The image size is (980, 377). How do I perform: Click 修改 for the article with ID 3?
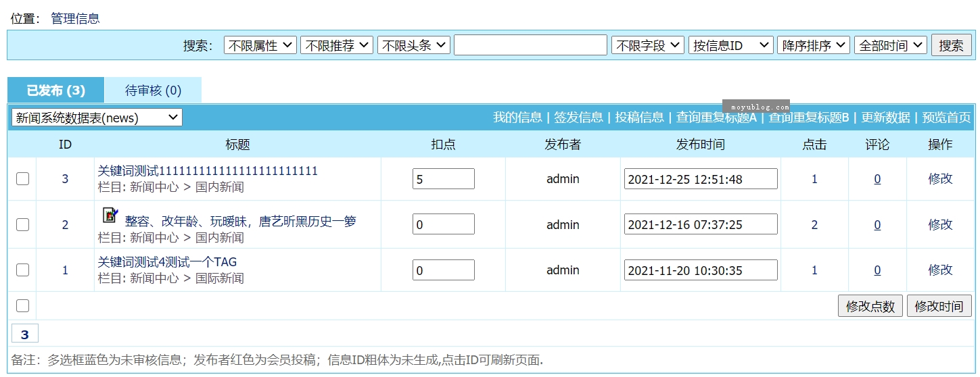[x=940, y=179]
